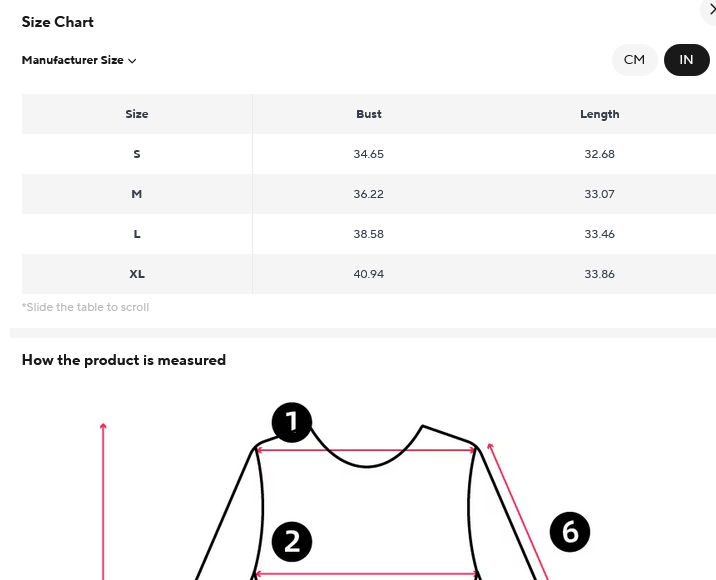Select the S size row
Image resolution: width=716 pixels, height=580 pixels.
coord(137,154)
